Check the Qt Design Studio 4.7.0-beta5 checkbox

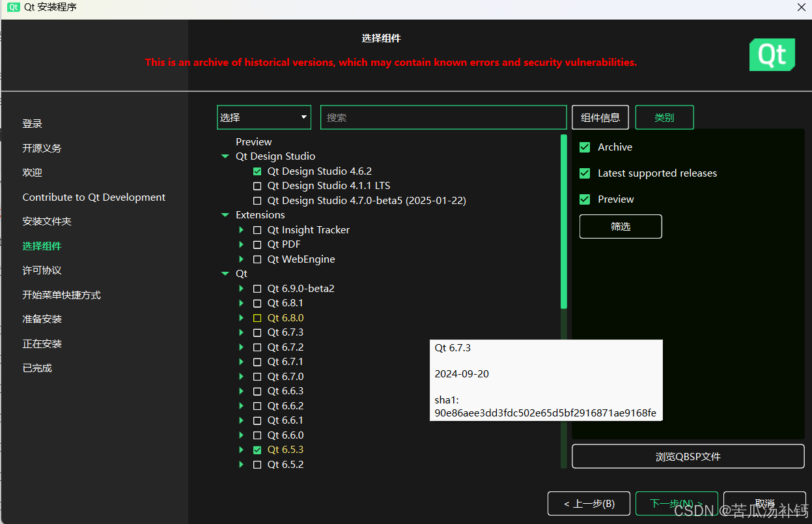click(257, 201)
